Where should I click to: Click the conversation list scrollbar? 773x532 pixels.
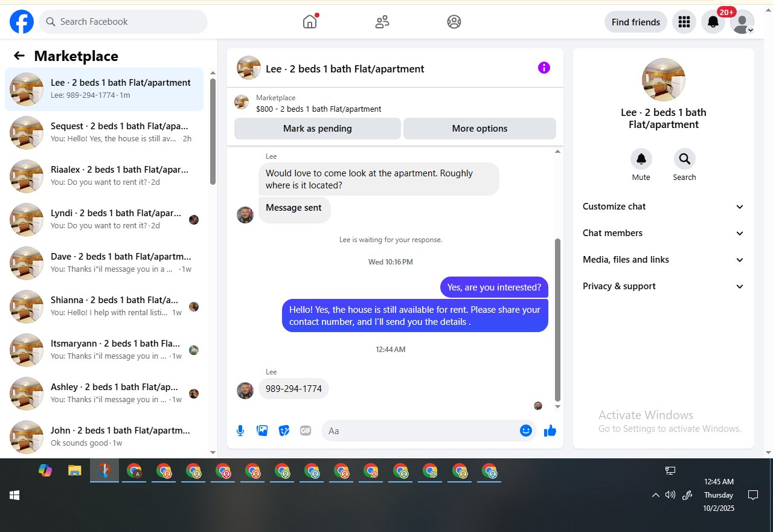coord(213,132)
